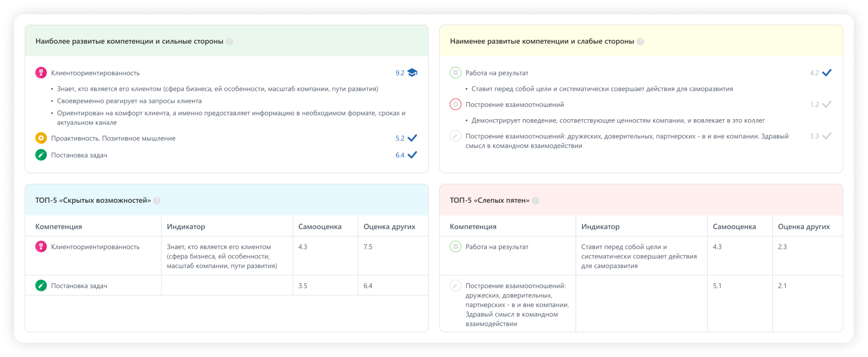Screen dimensions: 868x357
Task: Select short 'Построение взаимоотношений' item in weaknesses list
Action: tap(515, 105)
